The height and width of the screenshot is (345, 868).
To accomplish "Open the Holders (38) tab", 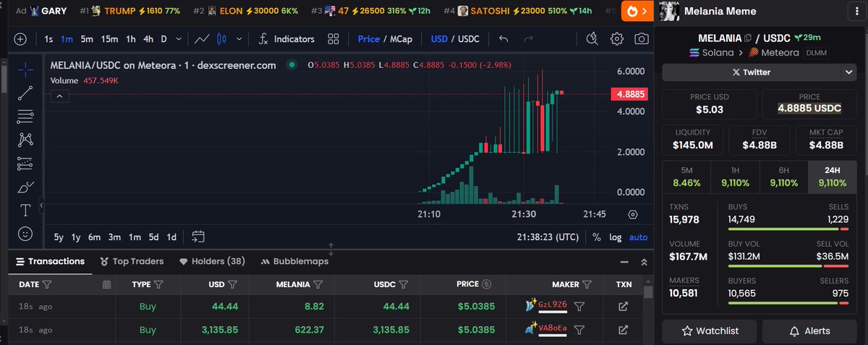I will pos(213,261).
